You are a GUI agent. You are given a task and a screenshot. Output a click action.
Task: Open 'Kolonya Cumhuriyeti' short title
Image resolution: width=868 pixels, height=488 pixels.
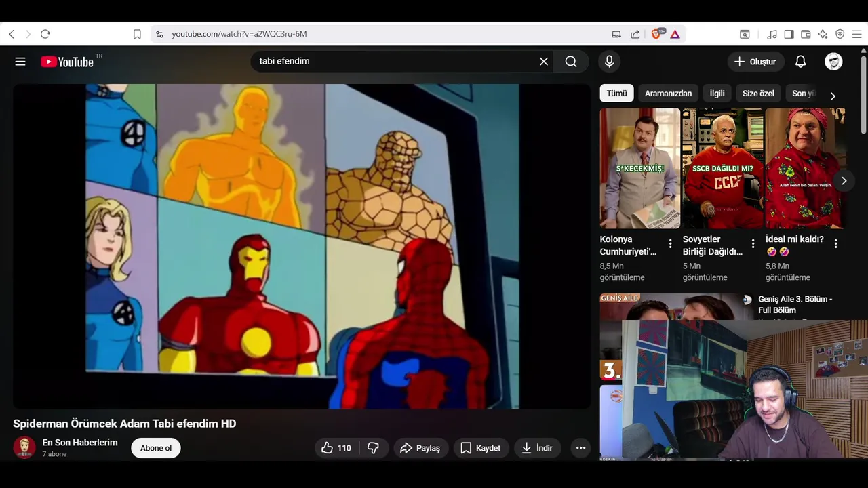(x=629, y=245)
